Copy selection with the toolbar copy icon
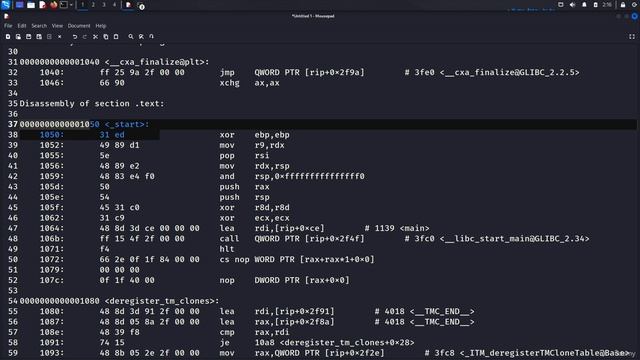 106,37
